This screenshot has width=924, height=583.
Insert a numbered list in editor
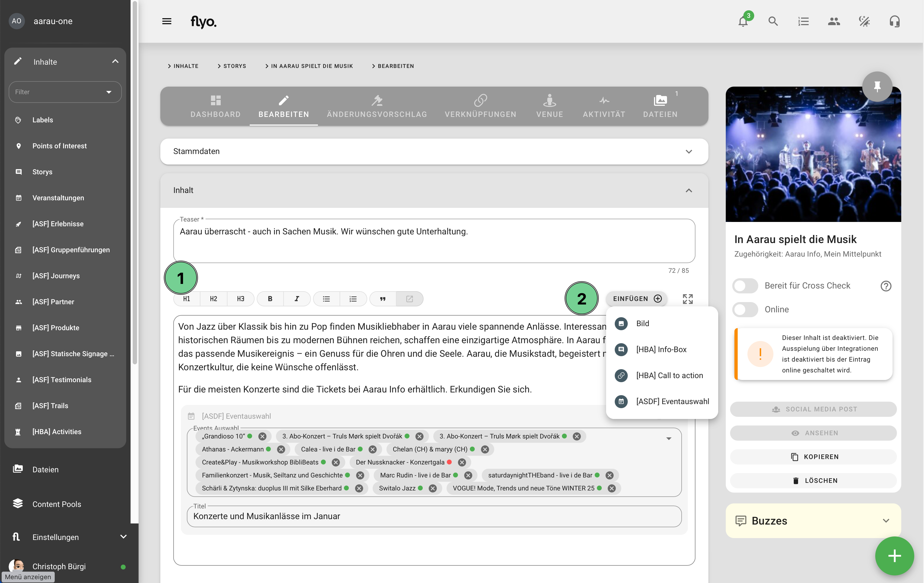(x=353, y=299)
